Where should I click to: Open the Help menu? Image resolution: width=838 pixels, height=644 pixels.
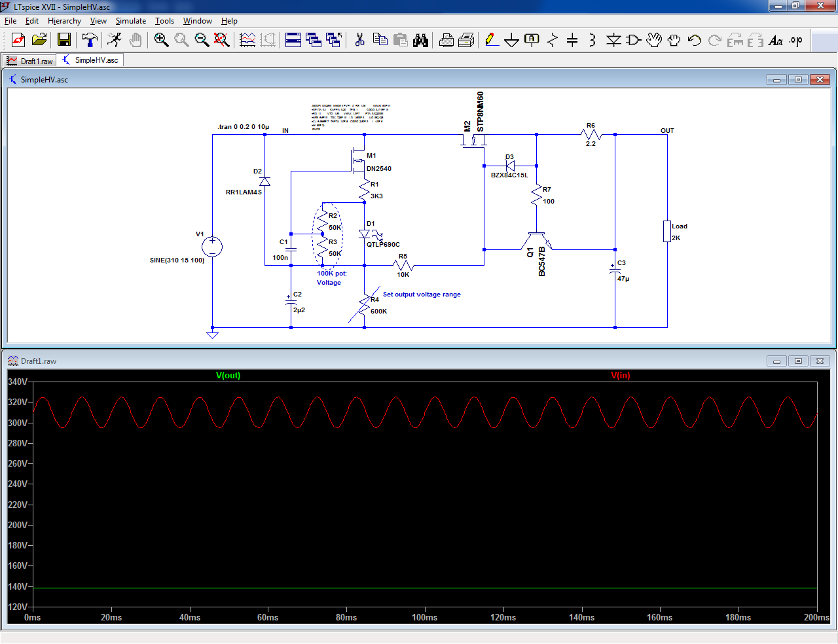tap(229, 21)
